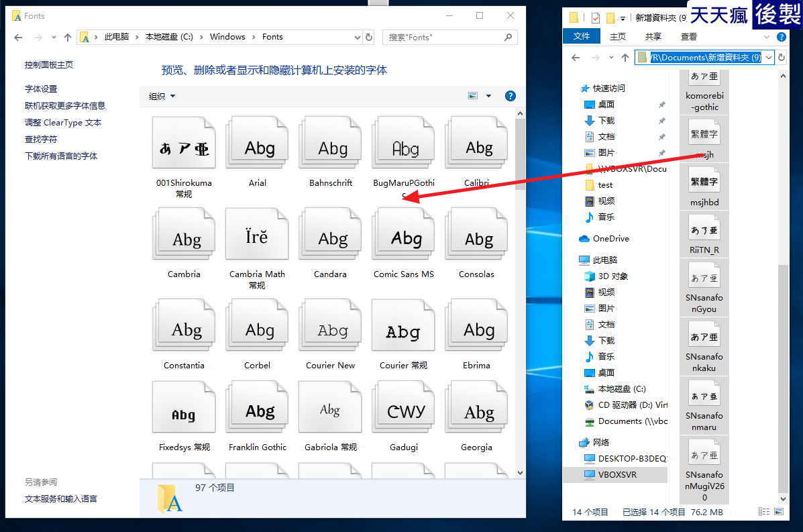
Task: Expand the Fonts address bar history dropdown
Action: coord(358,38)
